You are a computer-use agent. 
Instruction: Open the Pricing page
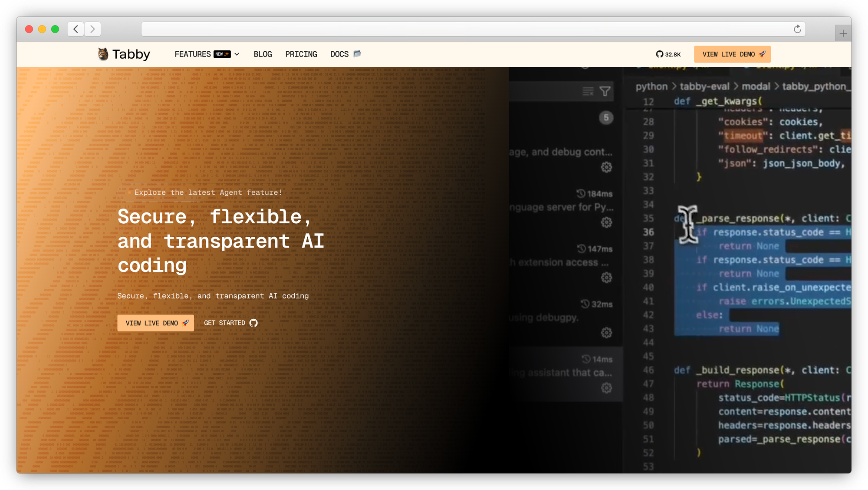click(x=301, y=54)
